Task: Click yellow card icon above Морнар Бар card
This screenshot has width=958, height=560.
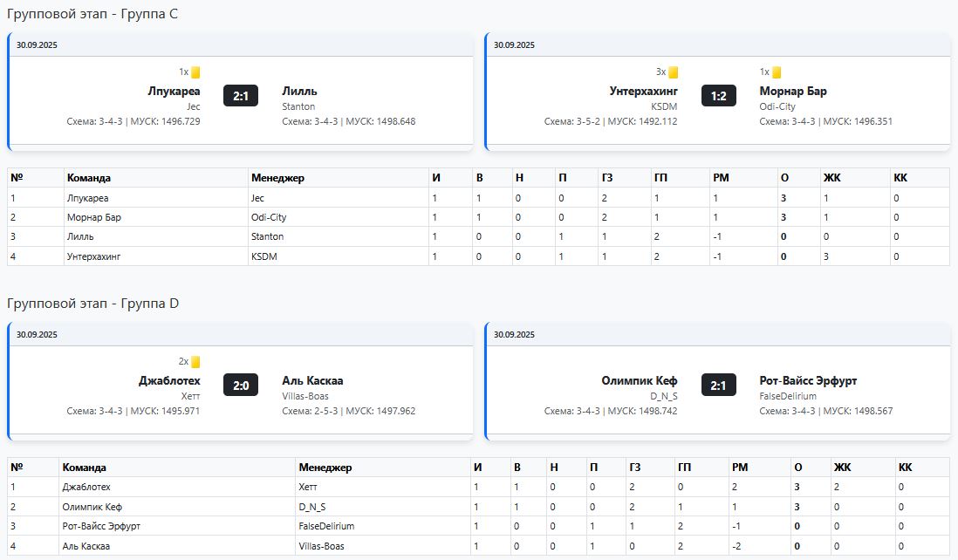Action: point(777,72)
